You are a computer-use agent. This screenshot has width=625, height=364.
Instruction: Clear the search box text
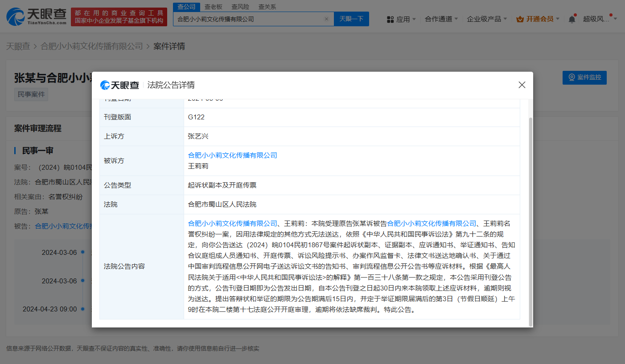point(326,19)
